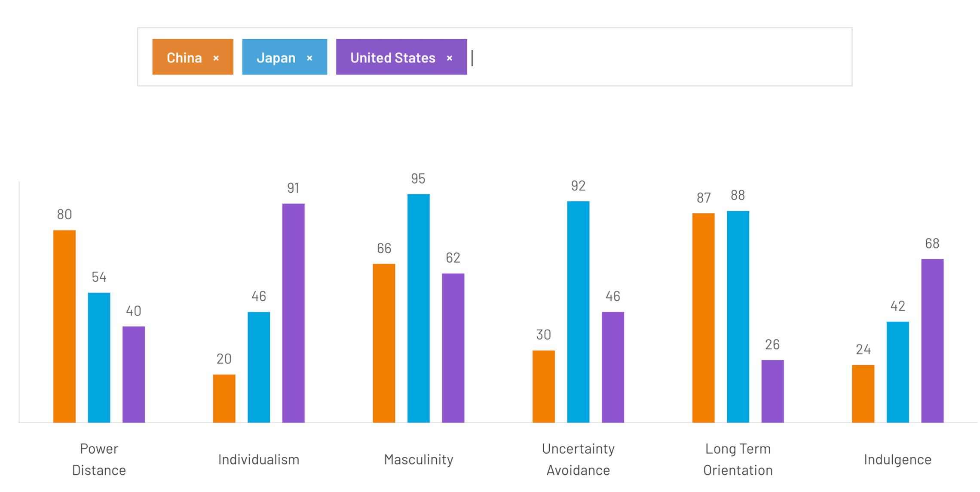This screenshot has width=980, height=492.
Task: Click the orange Indulgence bar valued 24
Action: [863, 394]
